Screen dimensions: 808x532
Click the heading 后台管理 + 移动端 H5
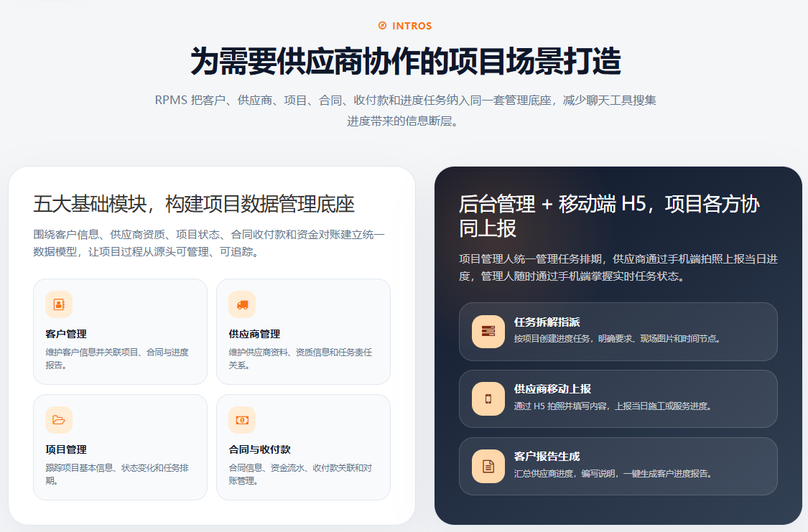click(x=609, y=216)
